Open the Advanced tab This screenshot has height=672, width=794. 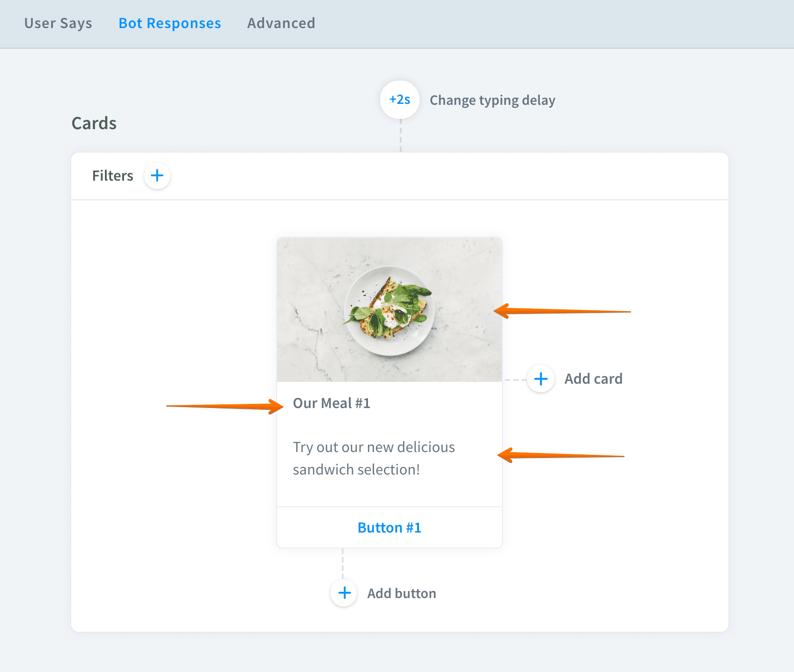coord(281,23)
